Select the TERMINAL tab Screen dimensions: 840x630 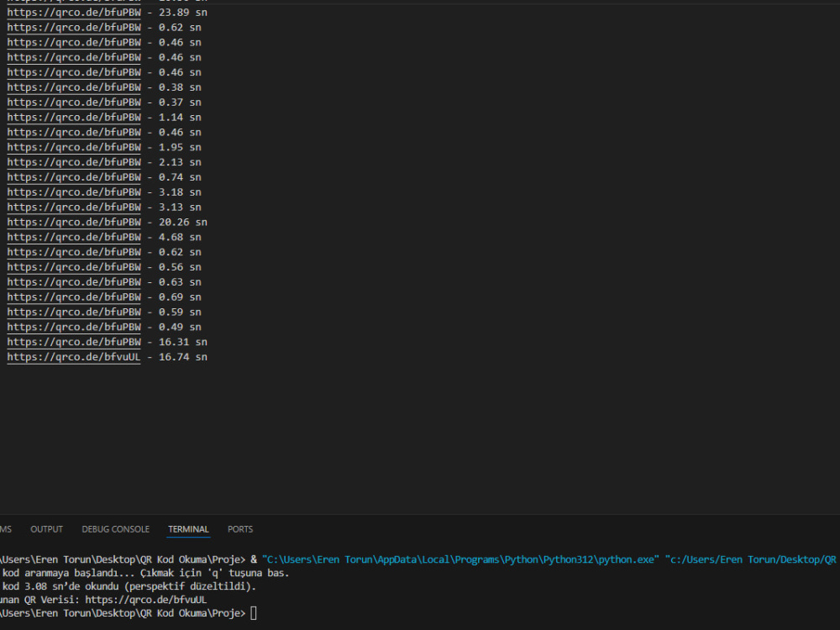click(x=188, y=529)
